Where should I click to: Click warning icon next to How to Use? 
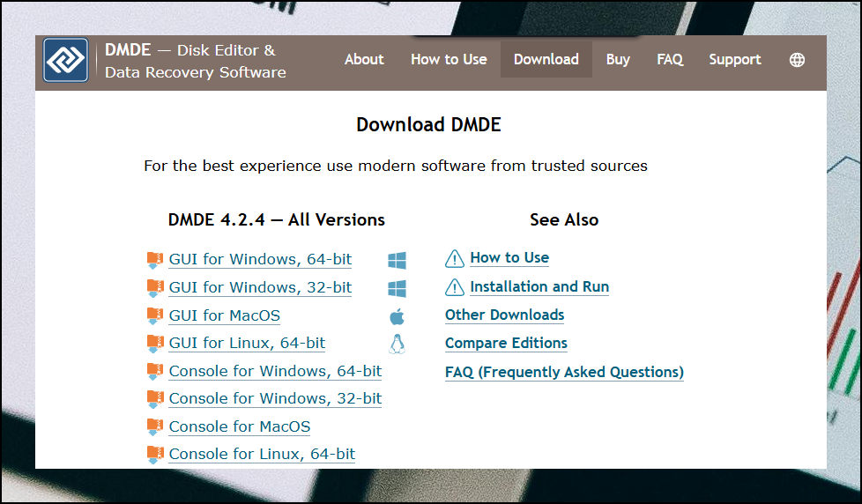point(455,258)
